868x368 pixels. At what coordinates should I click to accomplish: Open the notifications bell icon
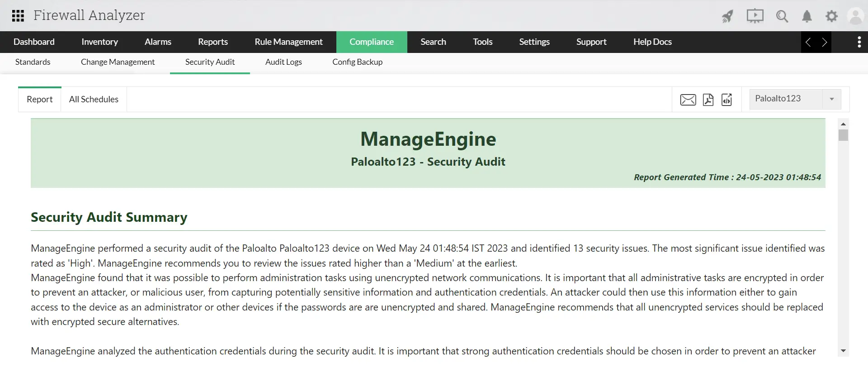(807, 16)
